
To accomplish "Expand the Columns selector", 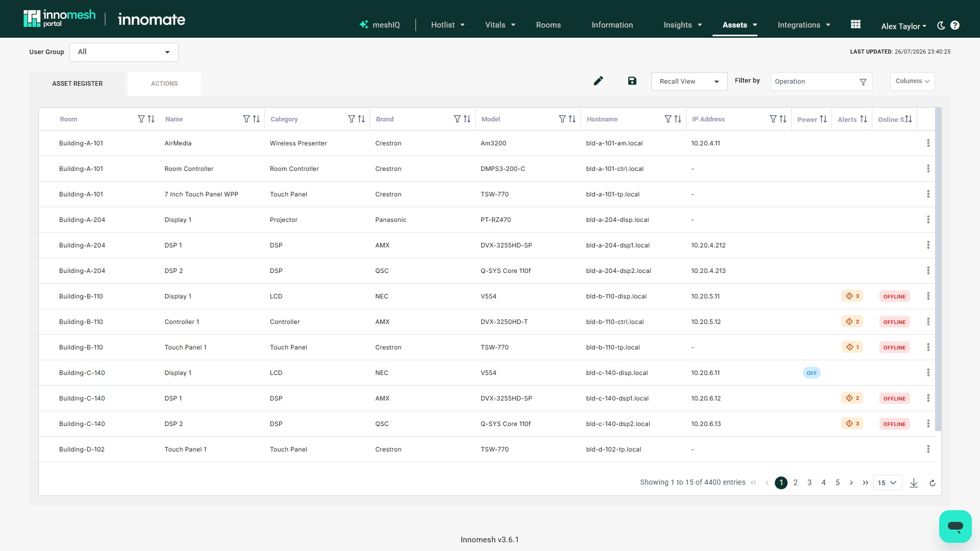I will click(x=912, y=81).
